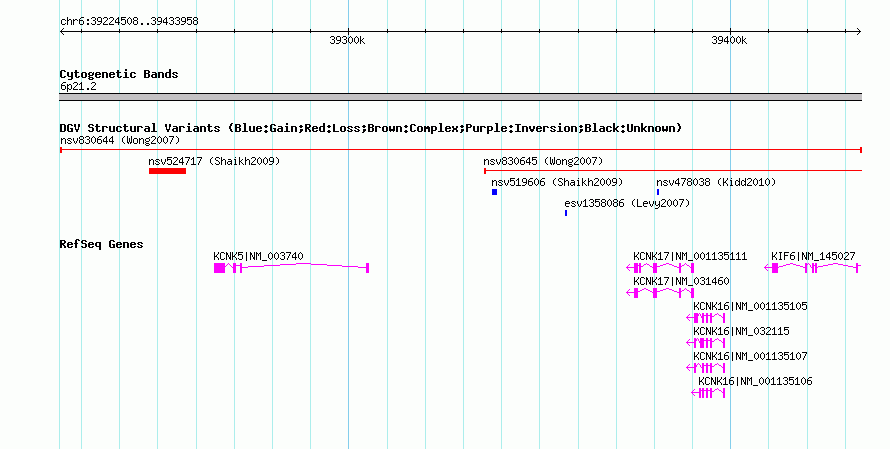Select the KCNK17 NM_001135111 transcript glyph
890x449 pixels.
(x=660, y=268)
